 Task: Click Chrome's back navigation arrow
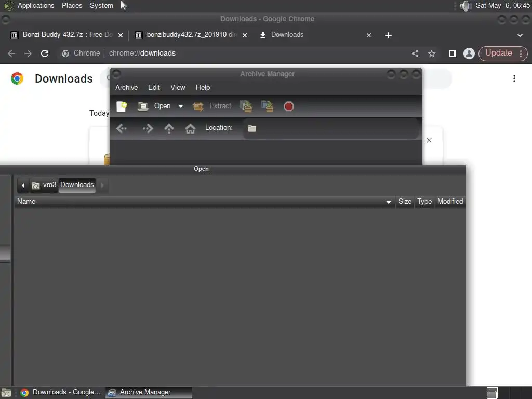[x=11, y=54]
